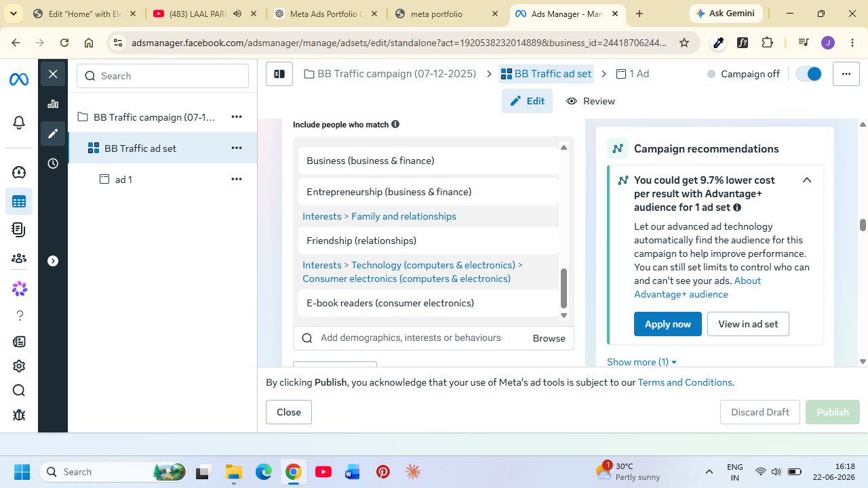Open Microsoft Word from the taskbar

click(353, 472)
